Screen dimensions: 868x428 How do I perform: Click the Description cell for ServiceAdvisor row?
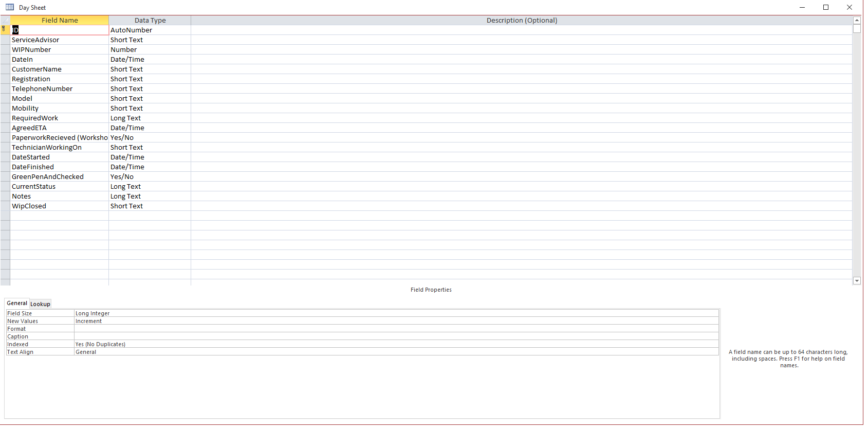point(522,40)
